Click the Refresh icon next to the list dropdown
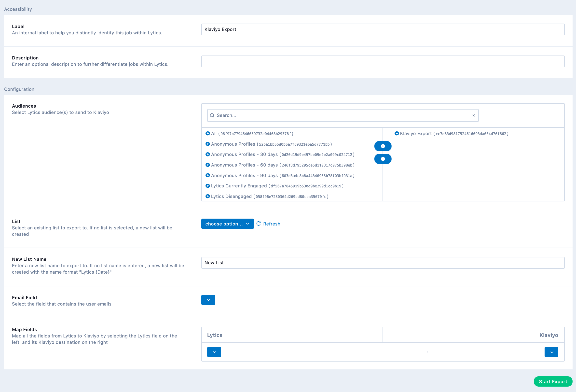Viewport: 576px width, 392px height. tap(259, 224)
